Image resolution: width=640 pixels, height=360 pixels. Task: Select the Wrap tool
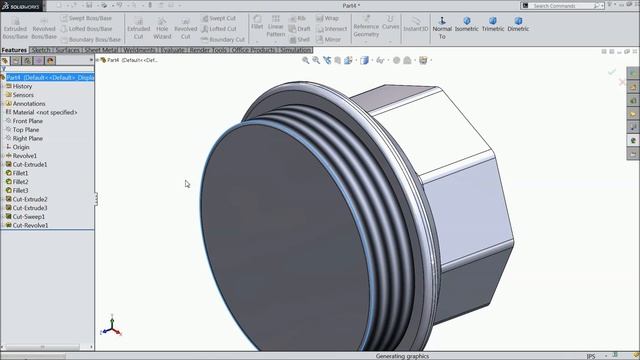tap(327, 18)
